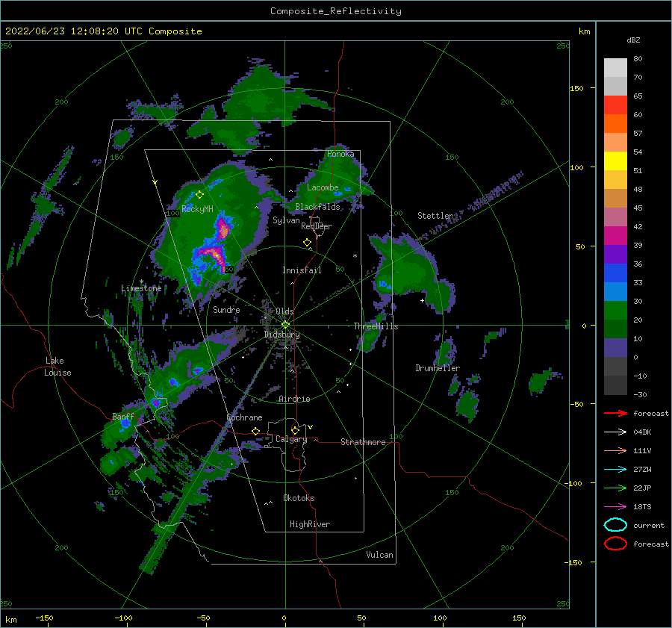Image resolution: width=672 pixels, height=628 pixels.
Task: Click the Strathmore town label
Action: point(363,442)
